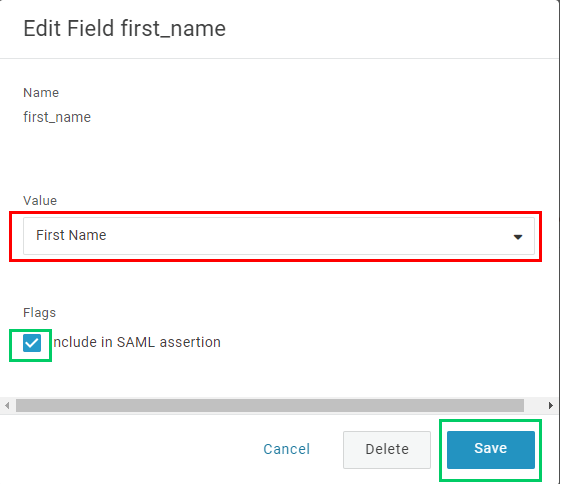561x485 pixels.
Task: Click the blue checkmark icon under Flags
Action: [x=32, y=343]
